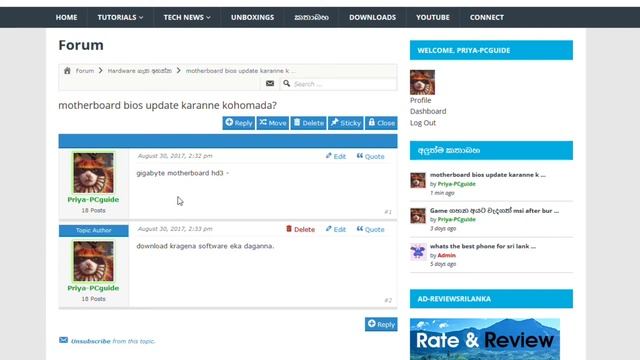Quote post #1
This screenshot has height=360, width=640.
coord(371,156)
